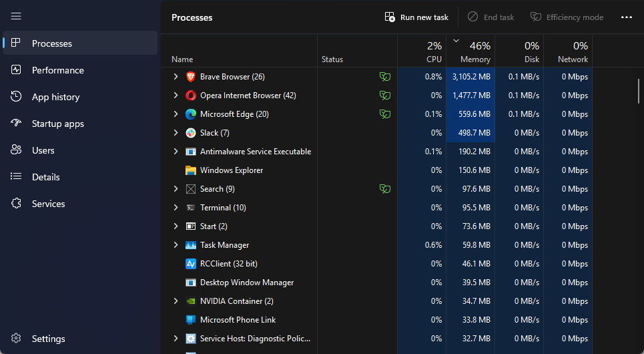Expand the Task Manager process row
This screenshot has width=644, height=354.
click(x=176, y=245)
